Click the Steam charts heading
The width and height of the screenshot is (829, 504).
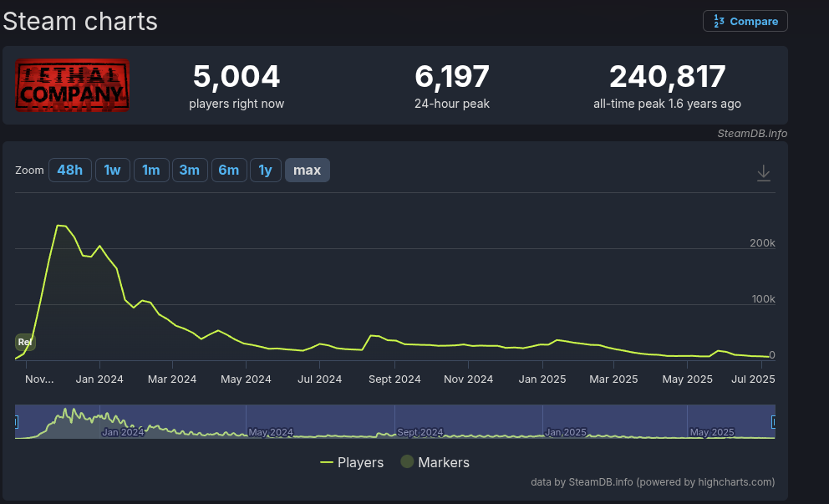(x=80, y=22)
